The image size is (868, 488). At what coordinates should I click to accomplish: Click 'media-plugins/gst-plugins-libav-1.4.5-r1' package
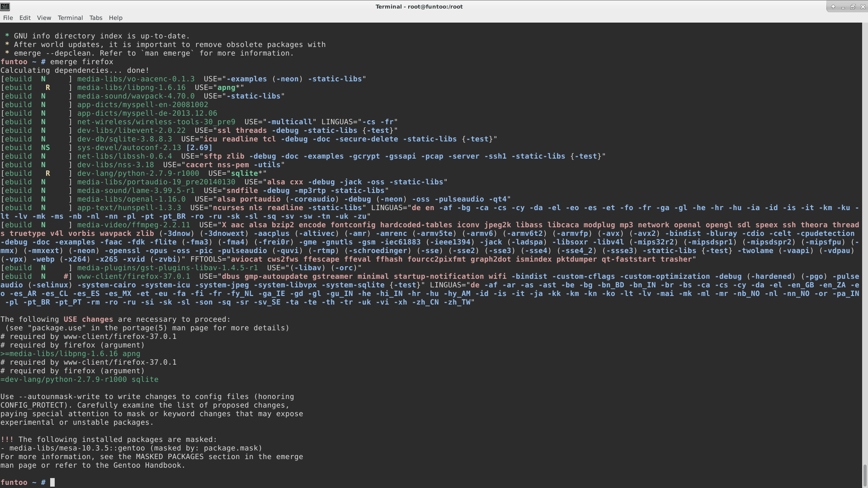(x=168, y=268)
